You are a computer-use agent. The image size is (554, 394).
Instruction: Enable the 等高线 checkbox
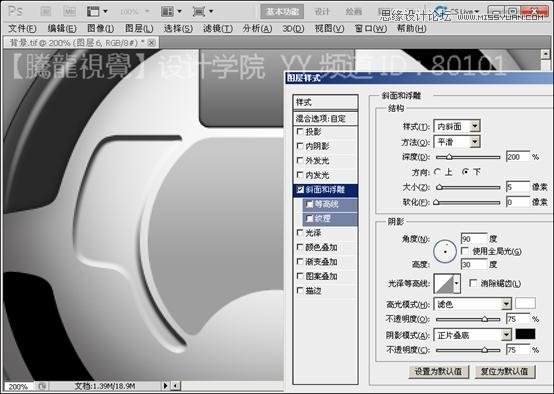point(310,204)
